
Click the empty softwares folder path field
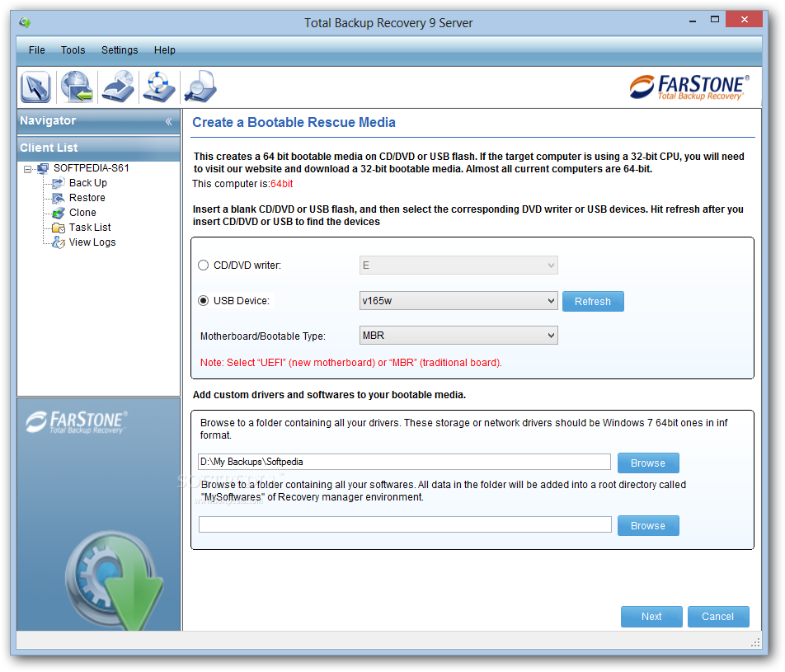405,524
